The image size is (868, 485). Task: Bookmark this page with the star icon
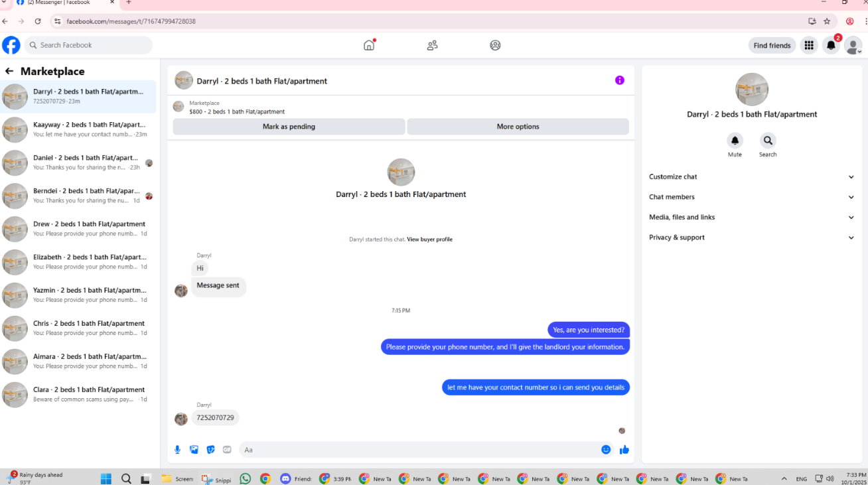pos(827,21)
